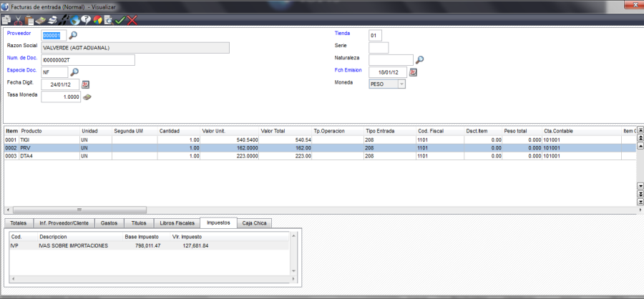Open the Naturaleza lookup magnifier

click(x=419, y=60)
